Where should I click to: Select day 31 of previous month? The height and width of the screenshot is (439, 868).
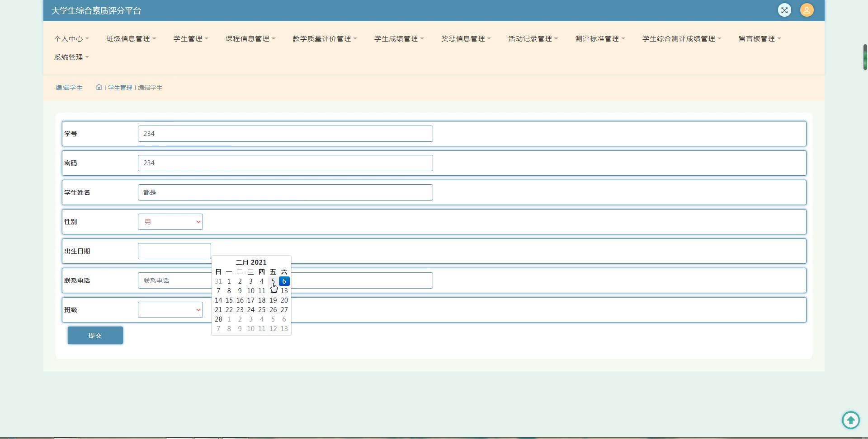click(218, 281)
